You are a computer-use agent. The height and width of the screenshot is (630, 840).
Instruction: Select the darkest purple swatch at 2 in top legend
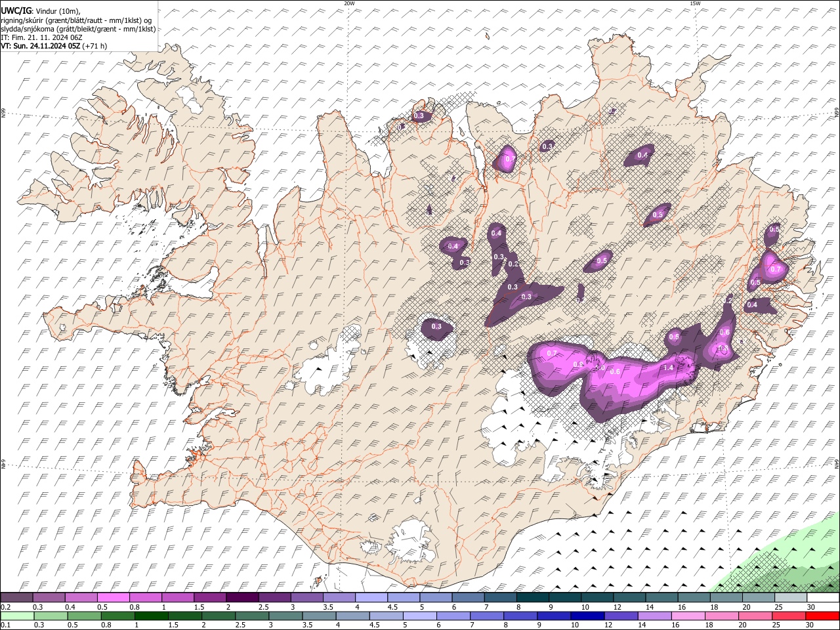coord(241,598)
